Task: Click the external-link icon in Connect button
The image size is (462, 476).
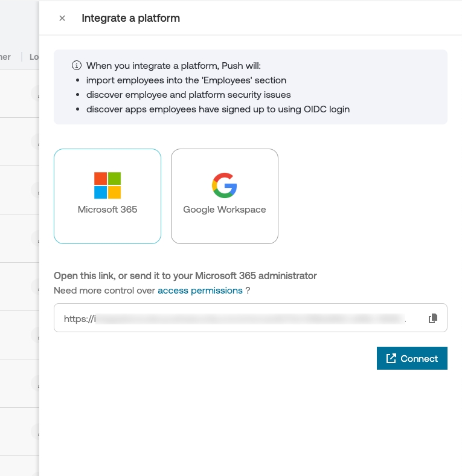Action: pyautogui.click(x=391, y=358)
